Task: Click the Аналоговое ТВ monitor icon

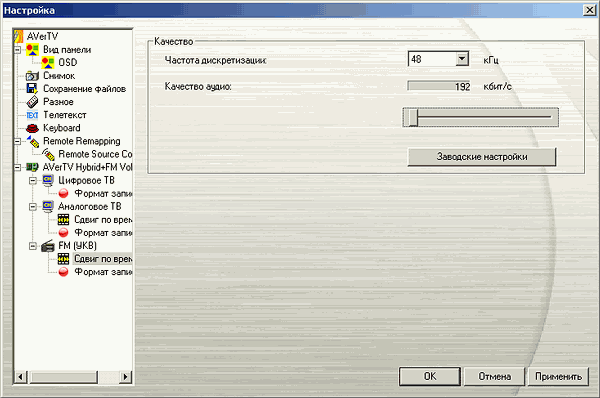Action: tap(48, 207)
